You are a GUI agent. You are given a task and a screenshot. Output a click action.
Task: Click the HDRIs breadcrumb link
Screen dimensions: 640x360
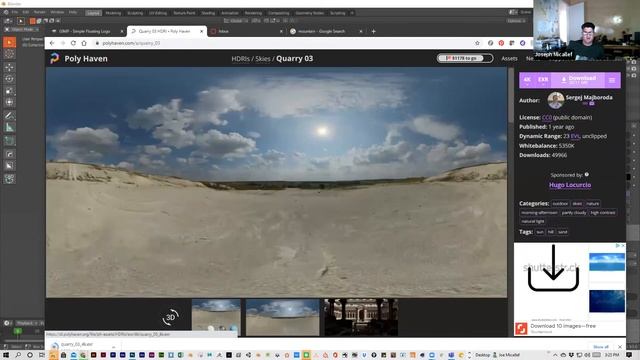(240, 59)
